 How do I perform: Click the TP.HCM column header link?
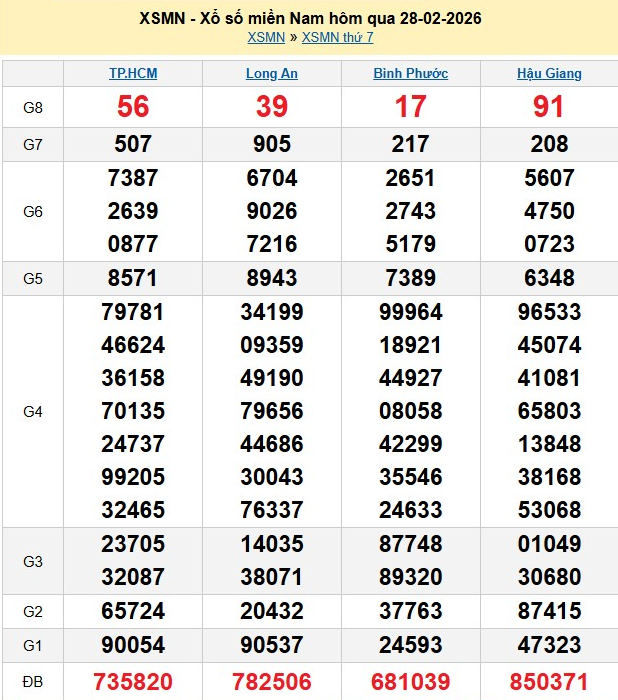coord(133,74)
